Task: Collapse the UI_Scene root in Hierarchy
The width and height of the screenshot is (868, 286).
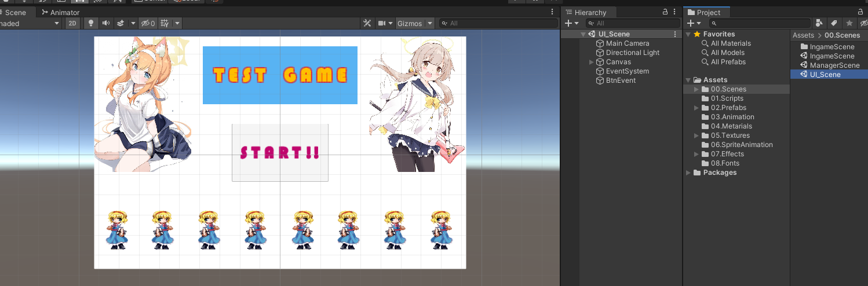Action: (x=583, y=34)
